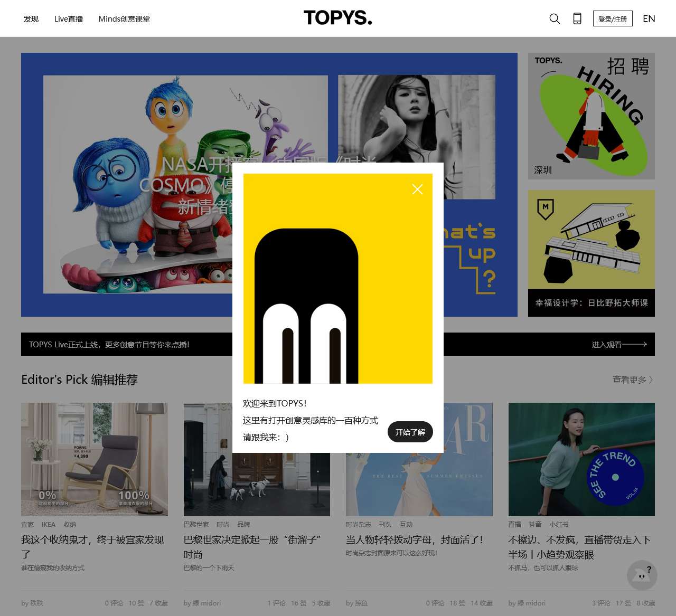The height and width of the screenshot is (616, 676).
Task: Open author link by 鲸鱼
Action: (357, 603)
